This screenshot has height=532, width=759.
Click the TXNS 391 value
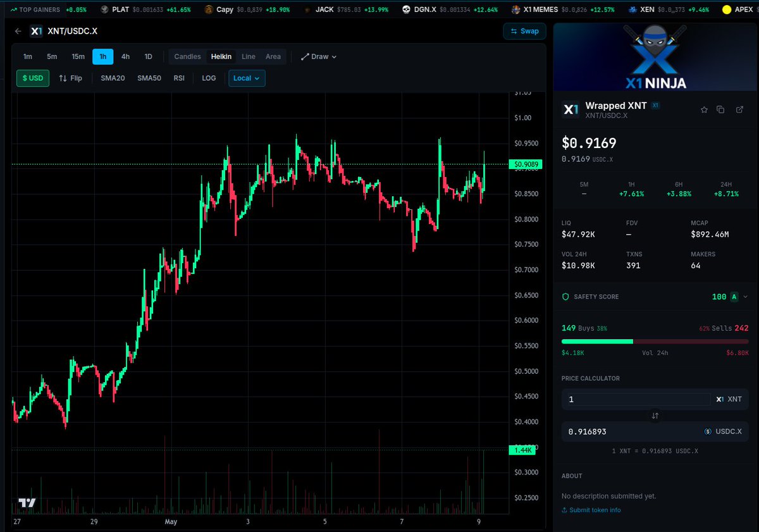(x=633, y=265)
